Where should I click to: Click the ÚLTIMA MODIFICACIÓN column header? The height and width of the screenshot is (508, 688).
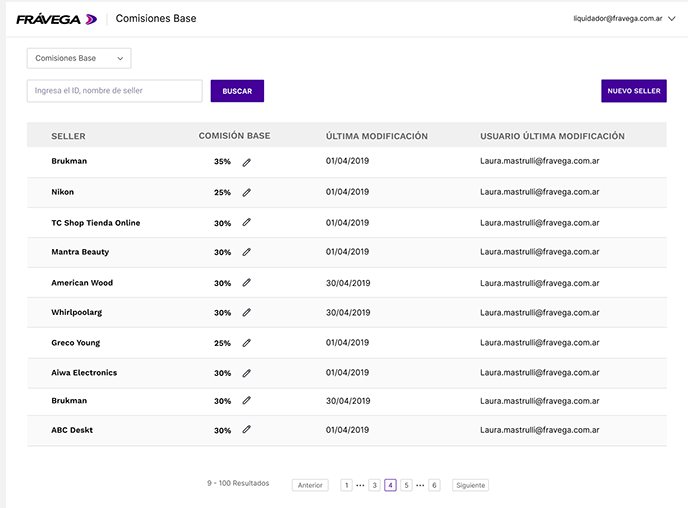[376, 136]
